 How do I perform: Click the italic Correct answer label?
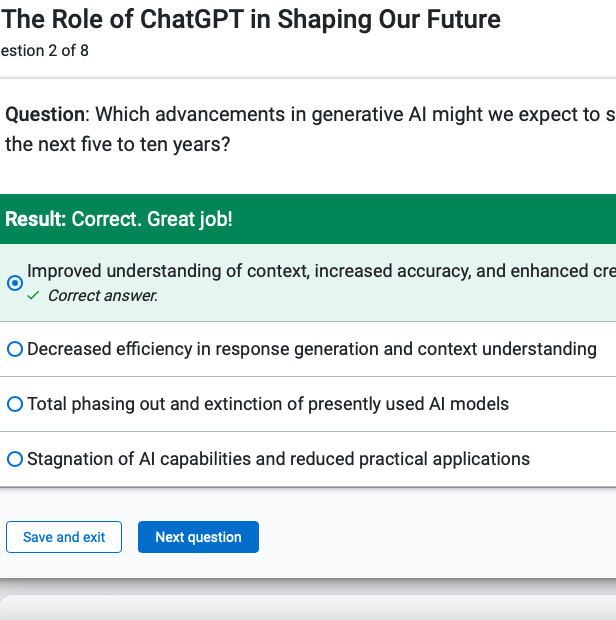pos(103,296)
